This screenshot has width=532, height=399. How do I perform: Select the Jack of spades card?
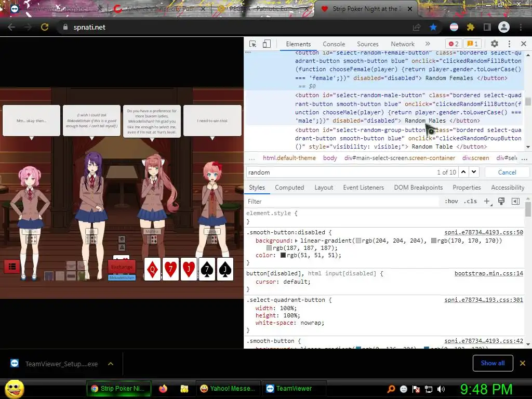click(225, 269)
